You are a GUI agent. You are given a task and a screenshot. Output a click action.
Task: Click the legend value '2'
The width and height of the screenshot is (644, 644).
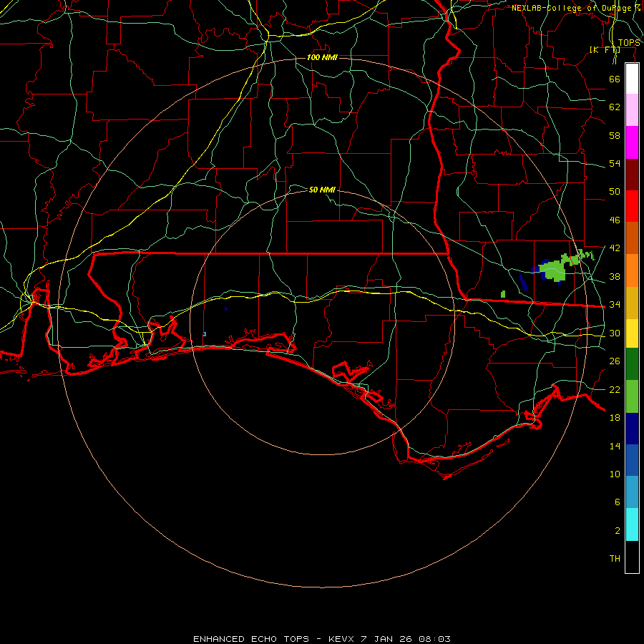617,531
